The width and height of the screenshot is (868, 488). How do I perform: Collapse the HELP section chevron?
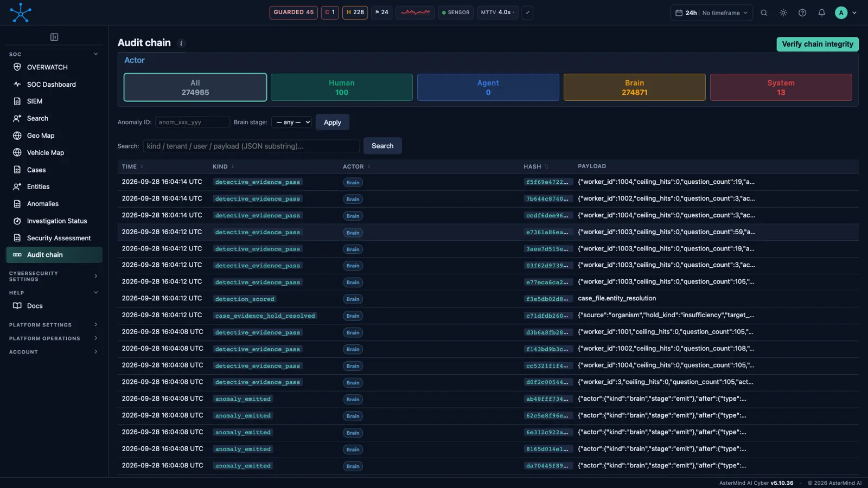(x=96, y=293)
